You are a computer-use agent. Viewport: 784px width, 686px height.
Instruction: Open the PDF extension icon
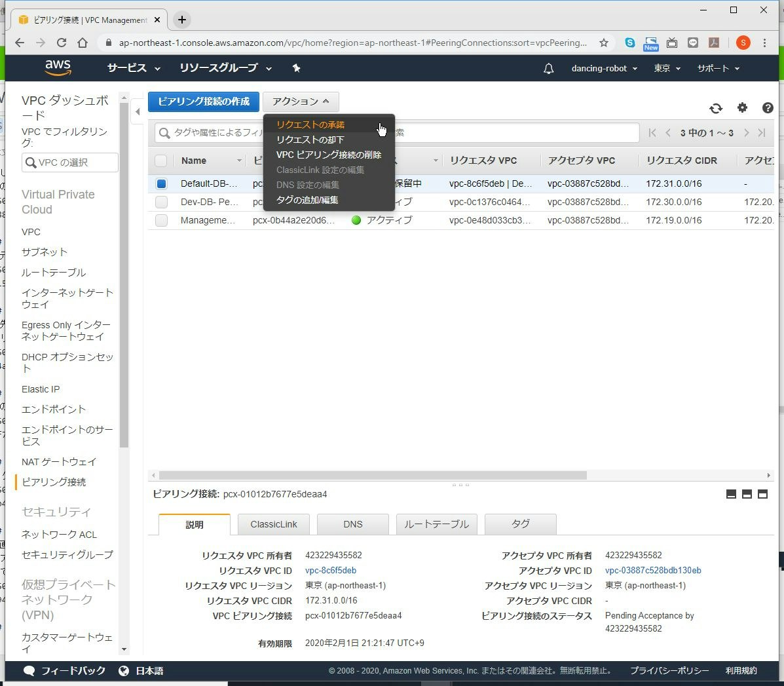coord(714,43)
